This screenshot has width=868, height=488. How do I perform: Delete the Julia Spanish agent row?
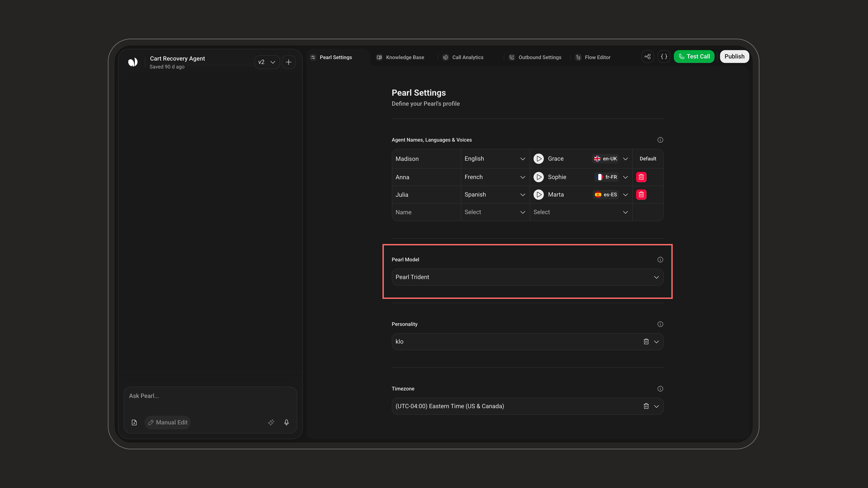pyautogui.click(x=641, y=195)
